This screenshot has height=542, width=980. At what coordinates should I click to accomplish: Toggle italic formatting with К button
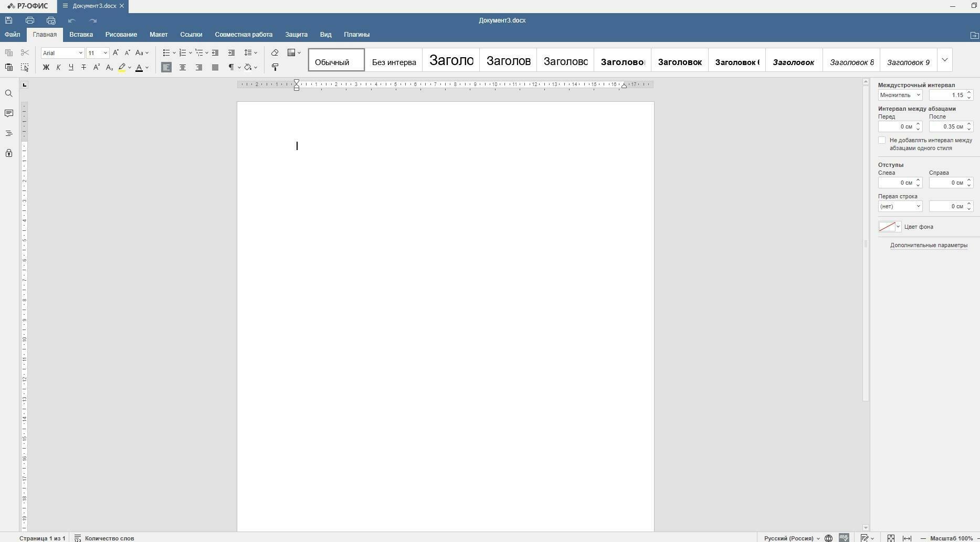coord(58,67)
